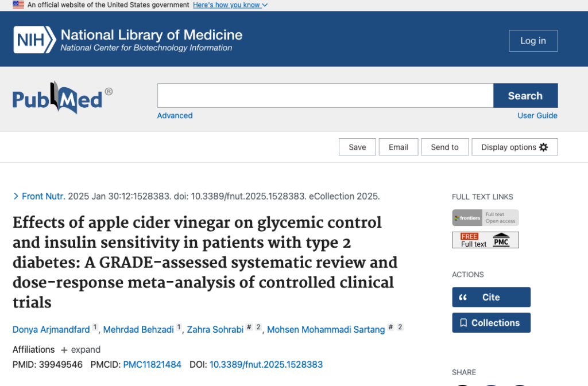Click the US flag icon

tap(18, 5)
